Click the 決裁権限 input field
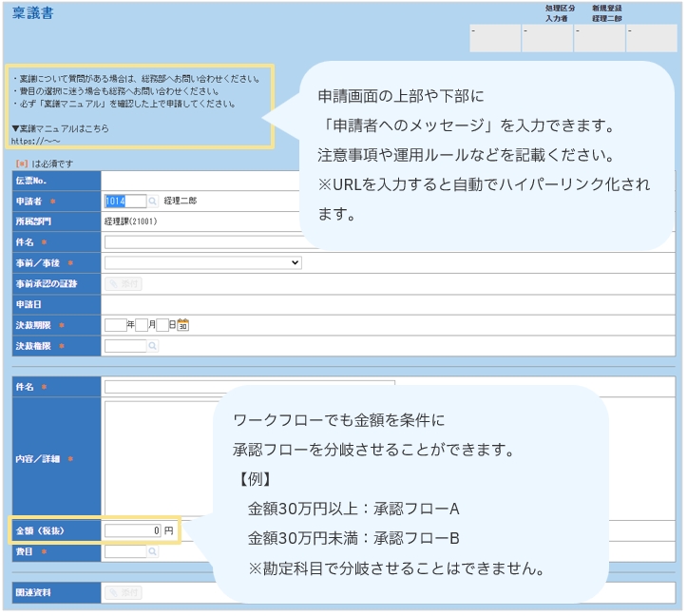 click(x=124, y=346)
